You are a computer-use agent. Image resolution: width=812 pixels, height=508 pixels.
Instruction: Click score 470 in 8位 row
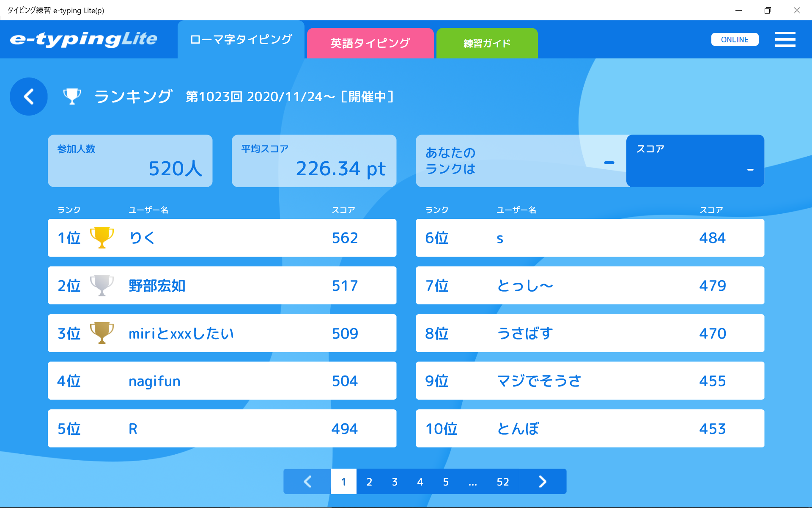pos(712,334)
